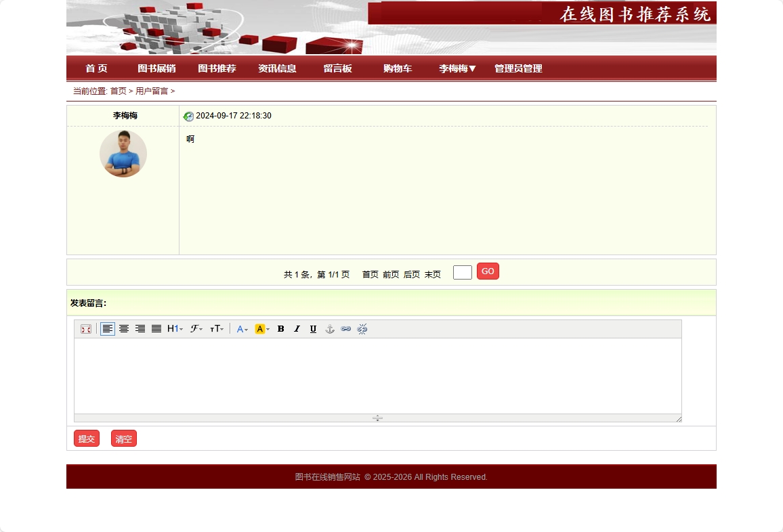The image size is (783, 532).
Task: Go to 末页 in pagination
Action: [432, 275]
